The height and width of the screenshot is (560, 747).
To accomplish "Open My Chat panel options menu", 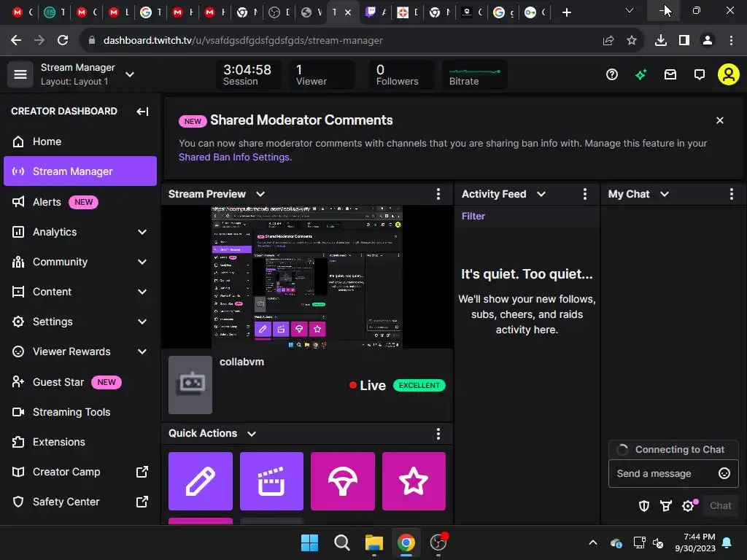I will coord(731,194).
